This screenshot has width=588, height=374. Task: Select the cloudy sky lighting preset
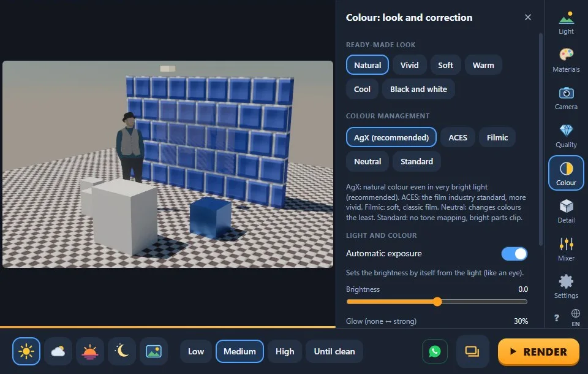tap(58, 351)
